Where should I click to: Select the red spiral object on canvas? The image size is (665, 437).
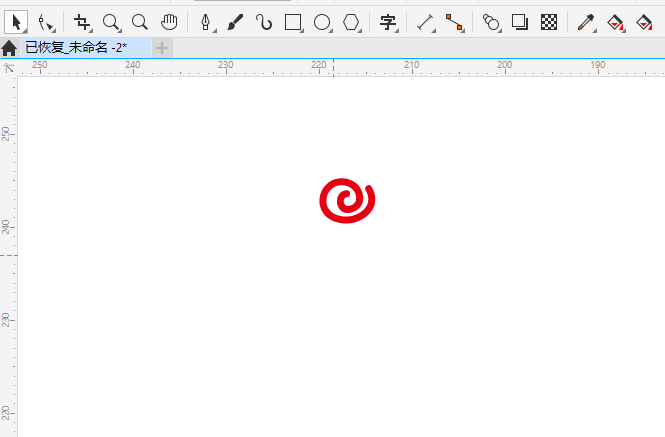(x=347, y=201)
